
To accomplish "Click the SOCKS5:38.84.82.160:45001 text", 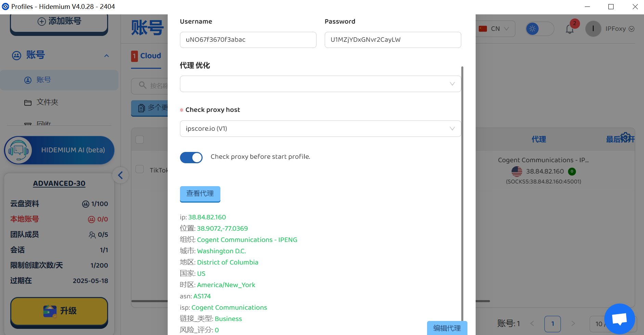I will [543, 182].
